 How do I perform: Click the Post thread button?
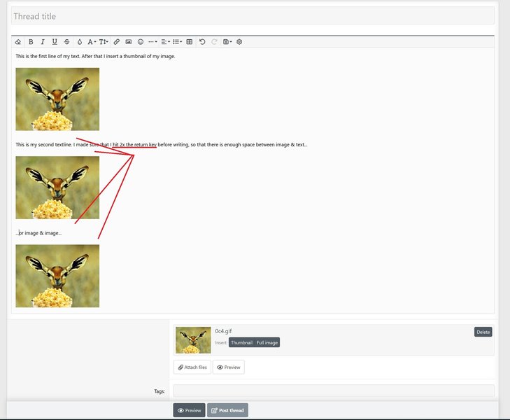click(x=227, y=410)
